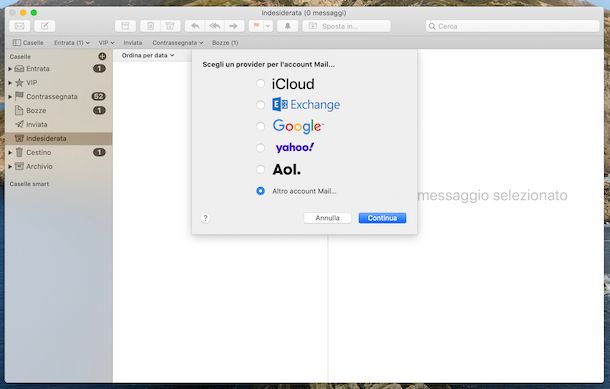The image size is (610, 389).
Task: Select Altro account Mail radio button
Action: (261, 191)
